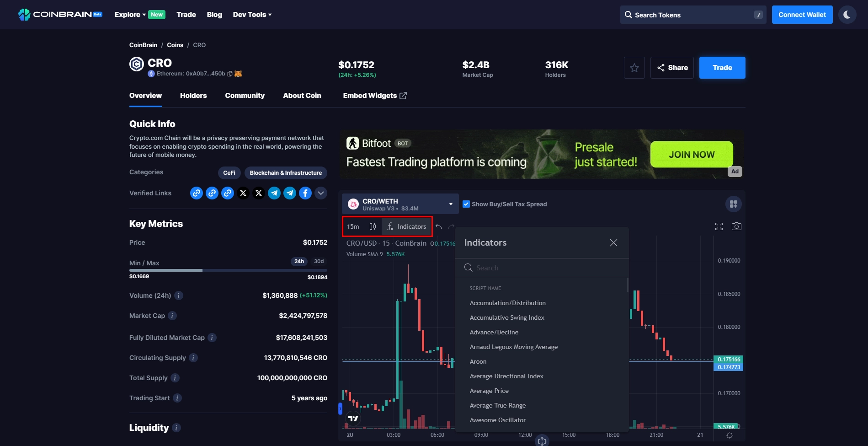Viewport: 868px width, 446px height.
Task: Open third verified website link icon
Action: 228,193
